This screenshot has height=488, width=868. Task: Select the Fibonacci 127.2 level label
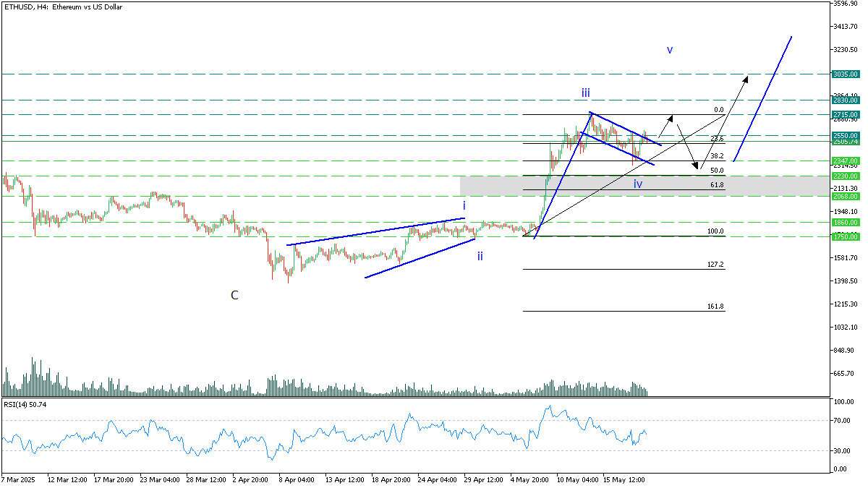point(715,265)
